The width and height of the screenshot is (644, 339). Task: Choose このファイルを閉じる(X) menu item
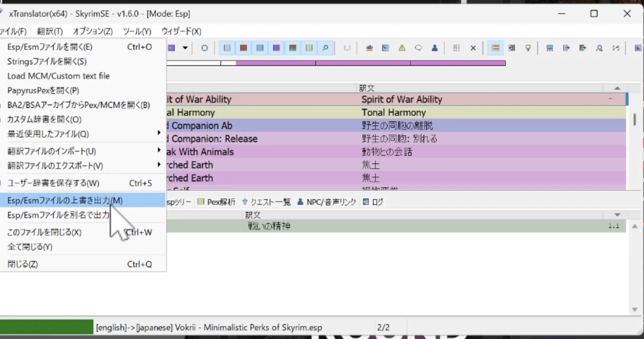83,232
